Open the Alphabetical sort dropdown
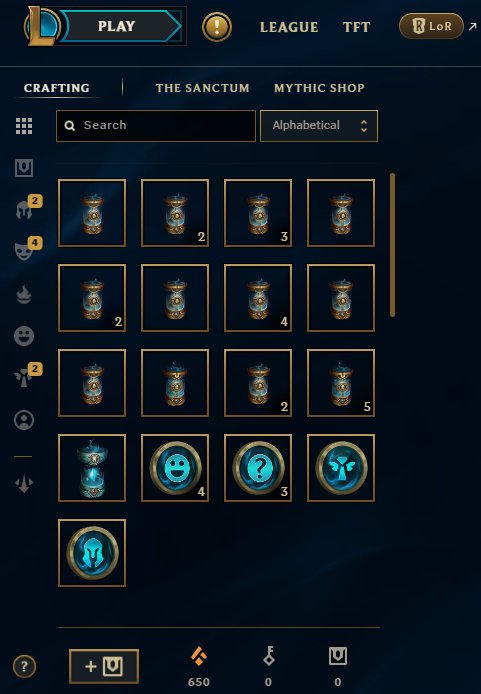This screenshot has width=481, height=694. pos(319,126)
